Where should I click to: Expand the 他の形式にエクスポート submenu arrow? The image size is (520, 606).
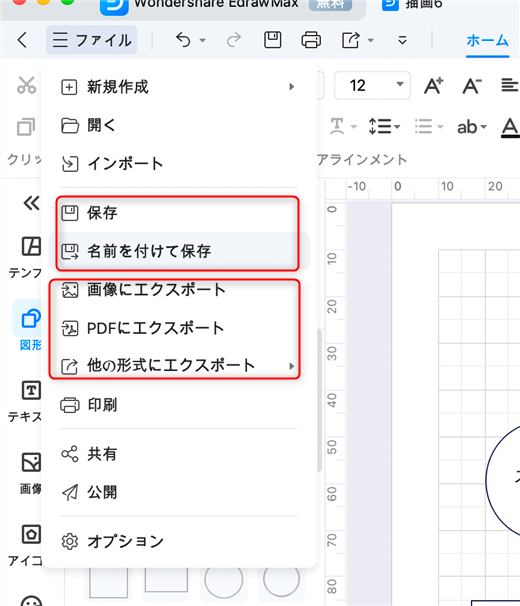click(x=292, y=366)
